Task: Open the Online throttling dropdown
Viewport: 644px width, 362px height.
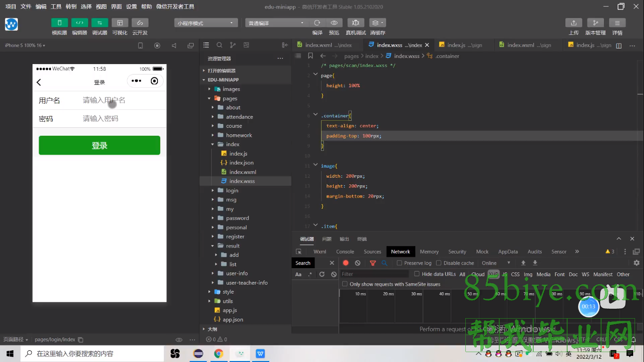Action: pyautogui.click(x=496, y=263)
